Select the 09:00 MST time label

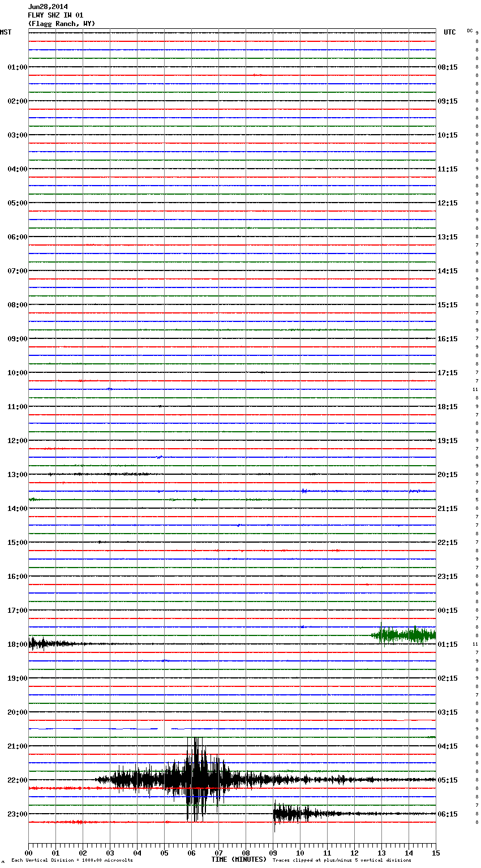(17, 339)
